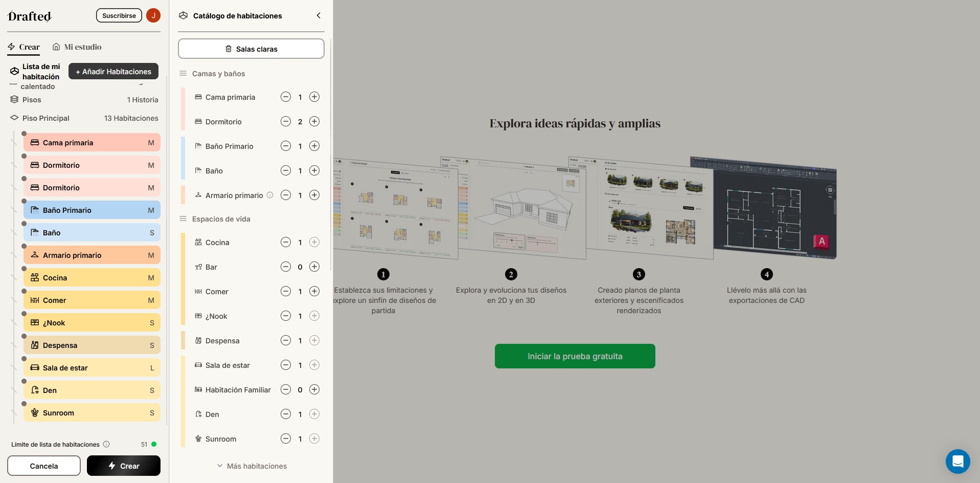Click the Suscribirse button
Image resolution: width=980 pixels, height=483 pixels.
click(x=119, y=15)
